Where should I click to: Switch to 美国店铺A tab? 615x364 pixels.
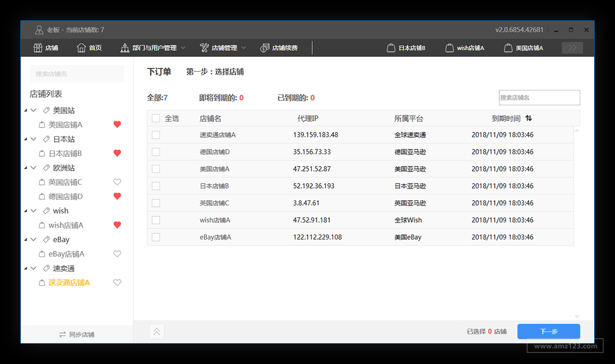[x=523, y=48]
